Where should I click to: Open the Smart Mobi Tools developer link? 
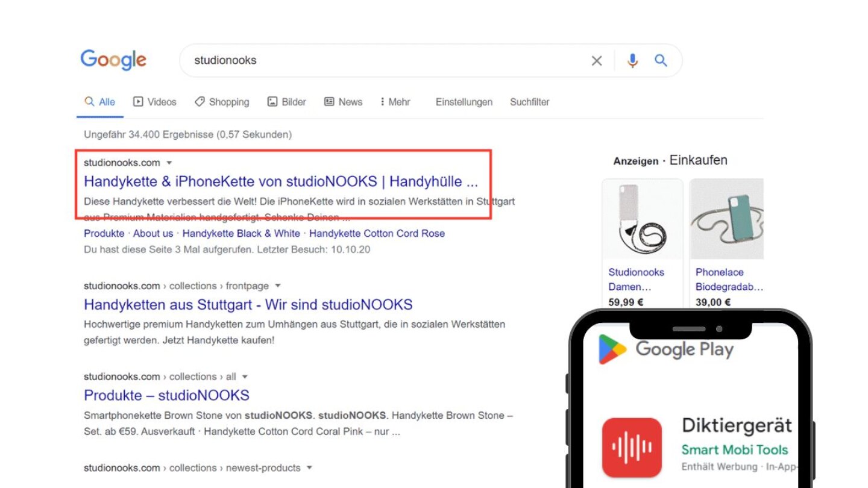735,450
